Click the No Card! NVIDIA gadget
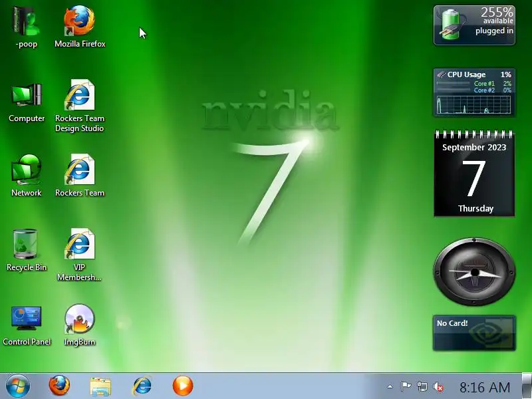 tap(474, 333)
